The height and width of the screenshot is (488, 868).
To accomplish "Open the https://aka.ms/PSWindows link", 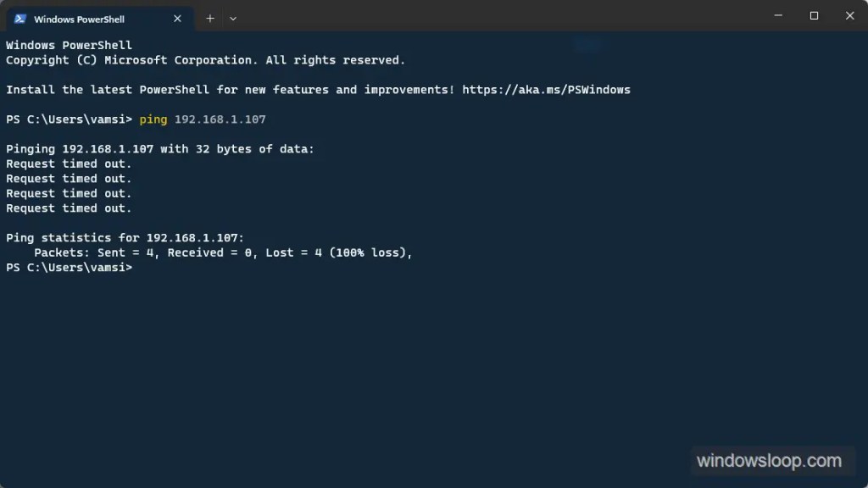I will (546, 90).
